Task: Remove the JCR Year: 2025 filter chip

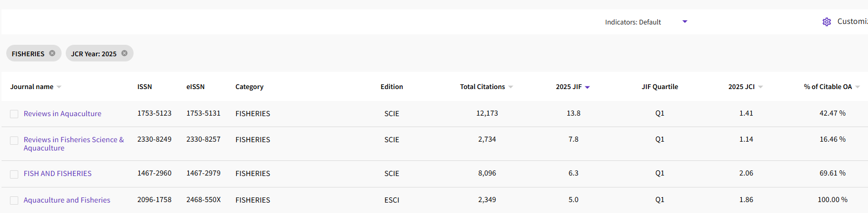Action: 124,53
